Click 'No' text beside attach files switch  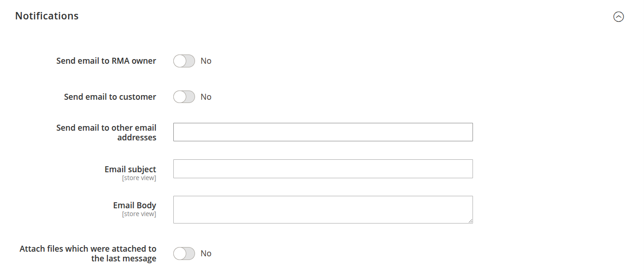pyautogui.click(x=206, y=254)
